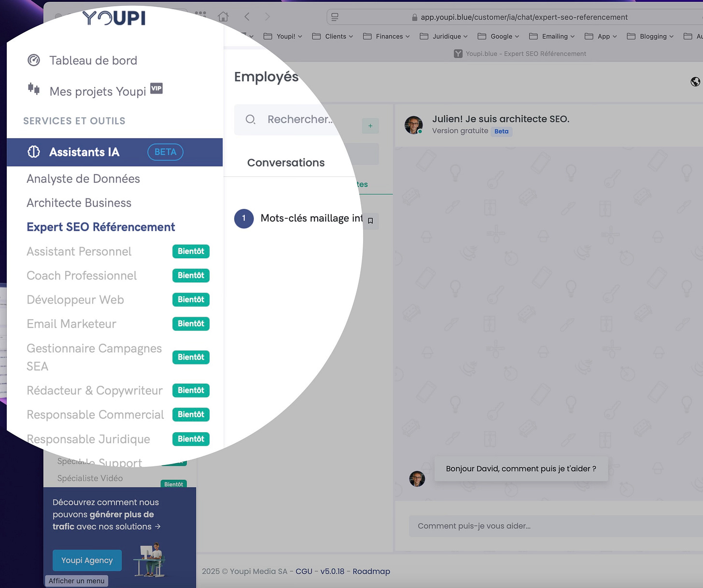Expand the Clients bookmarks folder
703x588 pixels.
click(333, 36)
